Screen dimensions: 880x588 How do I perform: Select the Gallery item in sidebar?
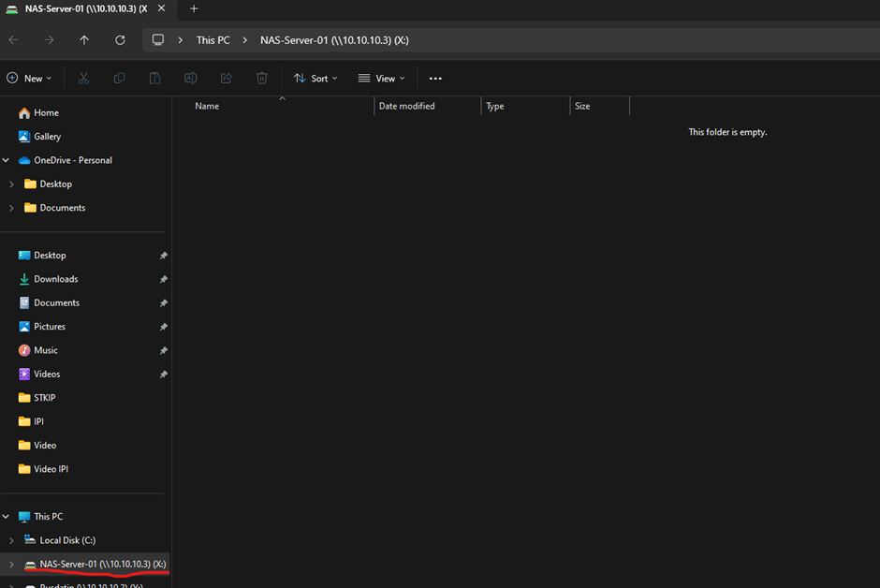point(47,137)
